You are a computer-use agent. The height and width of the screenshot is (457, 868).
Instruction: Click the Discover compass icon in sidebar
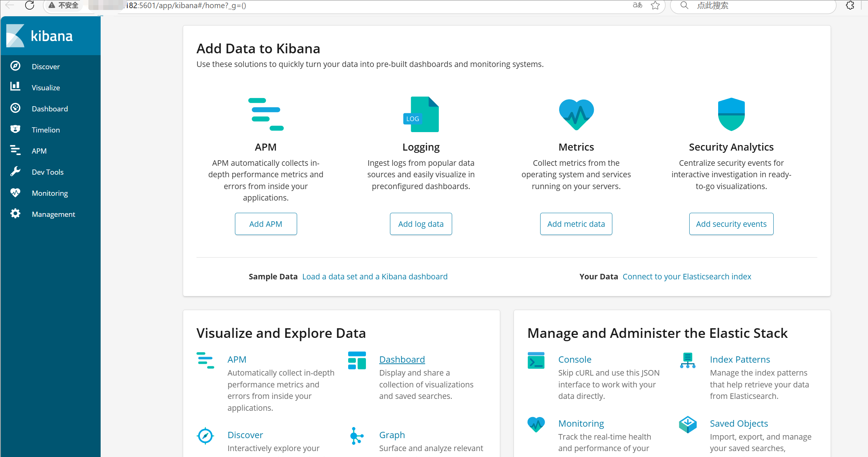[15, 66]
